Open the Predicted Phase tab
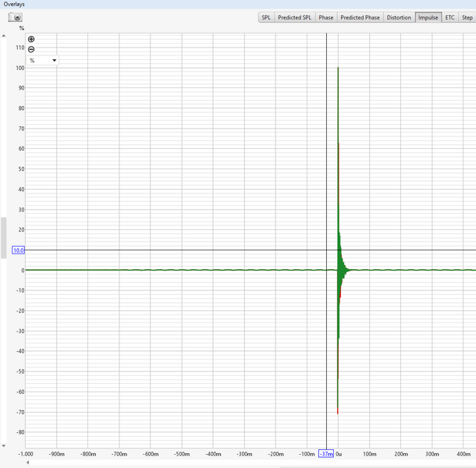Viewport: 476px width, 468px height. (360, 18)
